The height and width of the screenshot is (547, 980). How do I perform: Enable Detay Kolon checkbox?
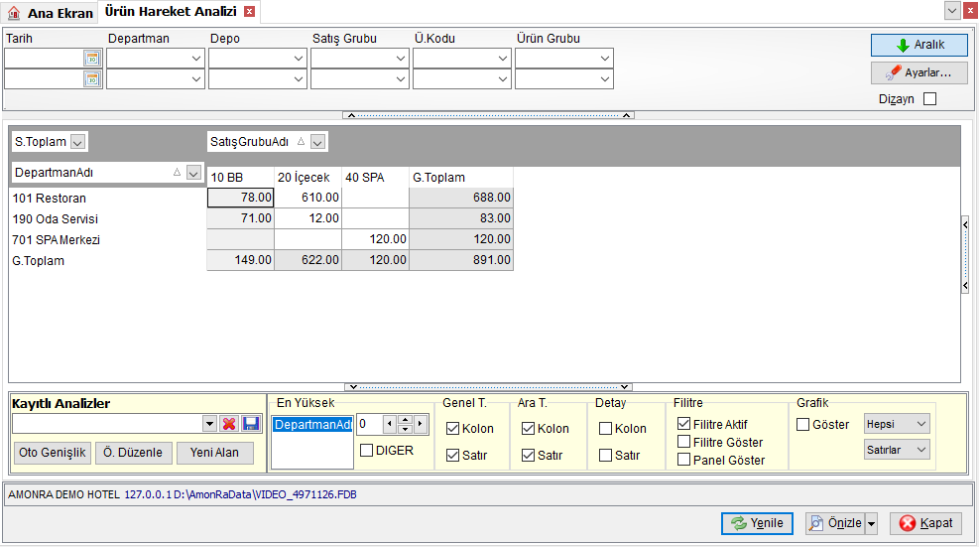point(605,429)
